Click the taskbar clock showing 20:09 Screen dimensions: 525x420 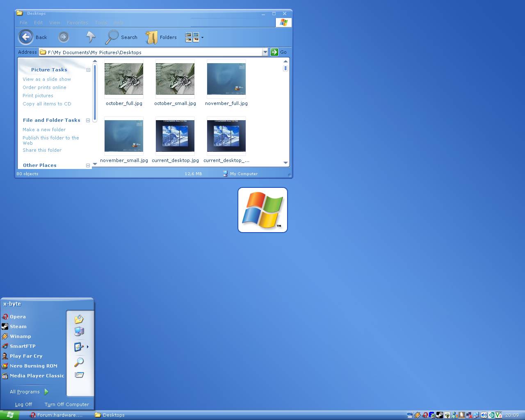(x=512, y=415)
